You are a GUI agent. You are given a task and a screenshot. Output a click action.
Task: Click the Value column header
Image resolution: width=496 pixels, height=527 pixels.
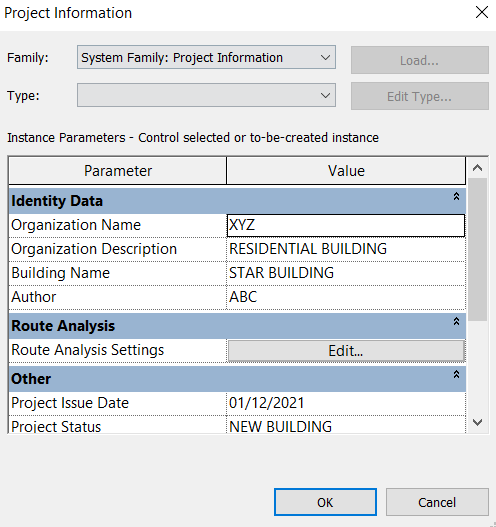click(x=346, y=171)
